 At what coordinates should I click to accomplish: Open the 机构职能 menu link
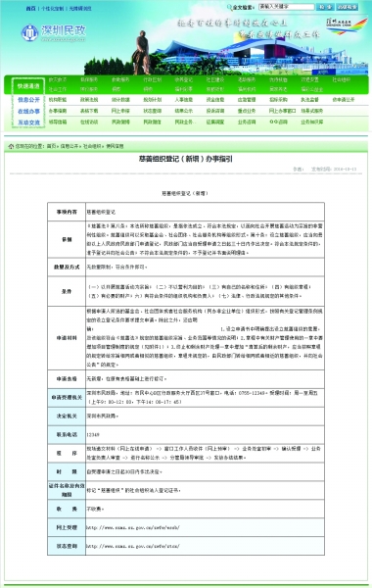point(58,100)
